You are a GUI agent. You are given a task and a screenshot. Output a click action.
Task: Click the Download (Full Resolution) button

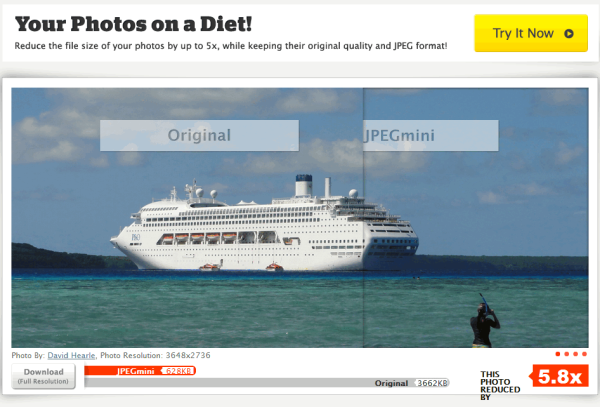(43, 376)
